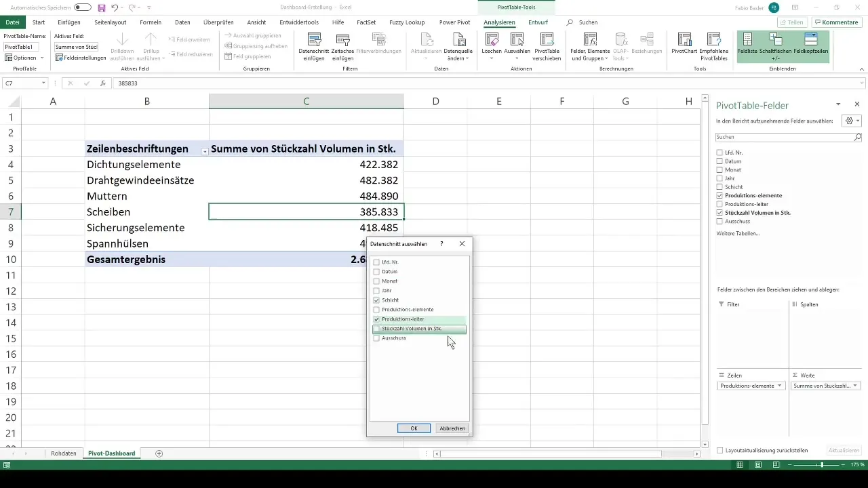Click the Save icon in title bar
868x488 pixels.
tap(102, 7)
